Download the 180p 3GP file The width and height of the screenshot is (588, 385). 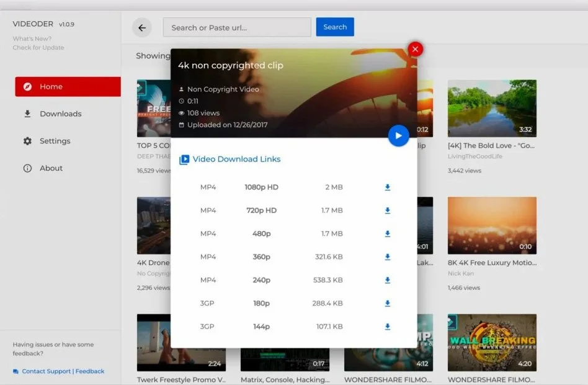(388, 304)
